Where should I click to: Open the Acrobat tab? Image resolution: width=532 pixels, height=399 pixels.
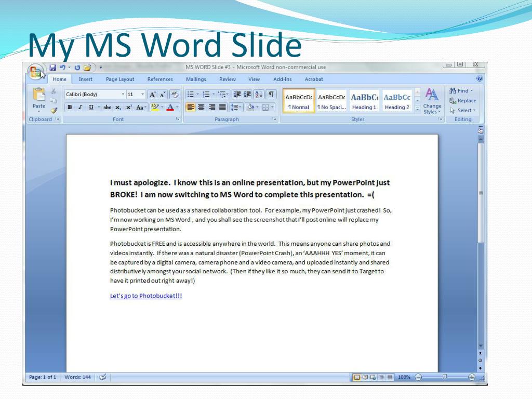[x=314, y=79]
